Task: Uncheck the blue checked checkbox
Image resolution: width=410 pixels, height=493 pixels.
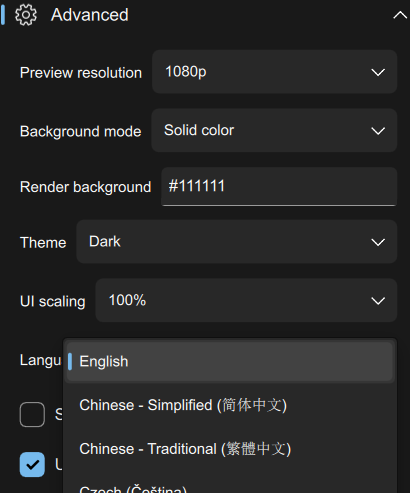Action: click(x=32, y=464)
